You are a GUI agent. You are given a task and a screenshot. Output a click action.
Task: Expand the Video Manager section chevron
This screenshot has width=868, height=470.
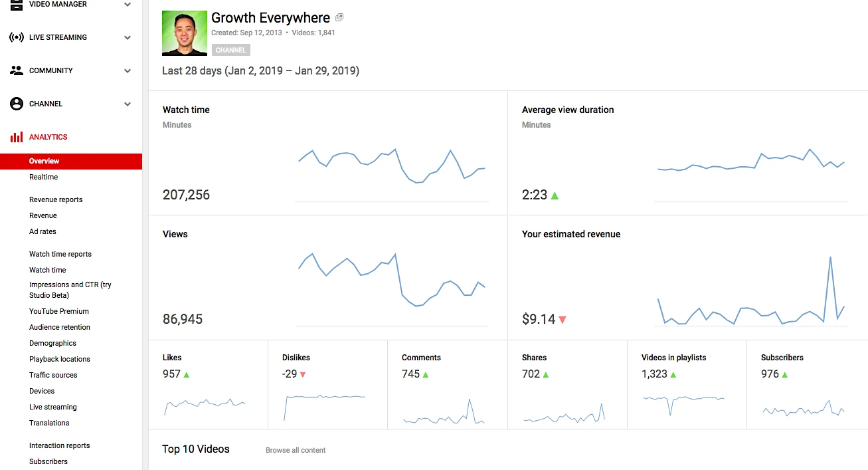click(127, 4)
